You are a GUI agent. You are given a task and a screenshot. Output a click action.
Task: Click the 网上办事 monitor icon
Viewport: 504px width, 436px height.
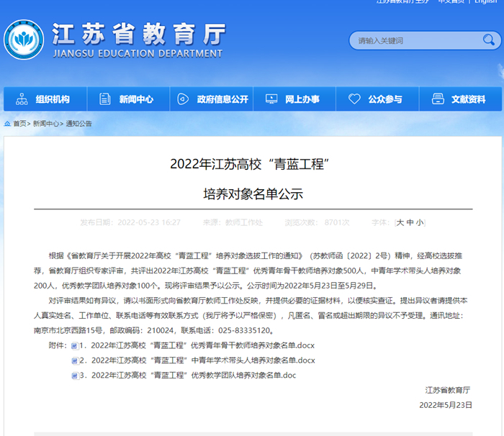pyautogui.click(x=271, y=99)
